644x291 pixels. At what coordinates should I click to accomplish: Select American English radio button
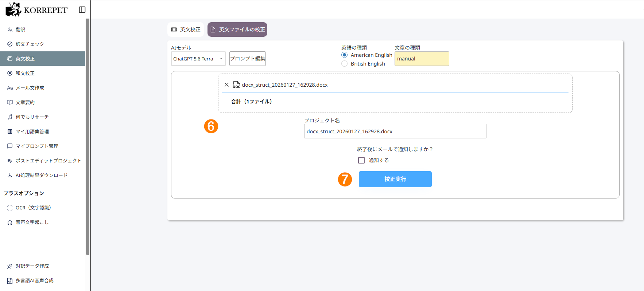344,55
